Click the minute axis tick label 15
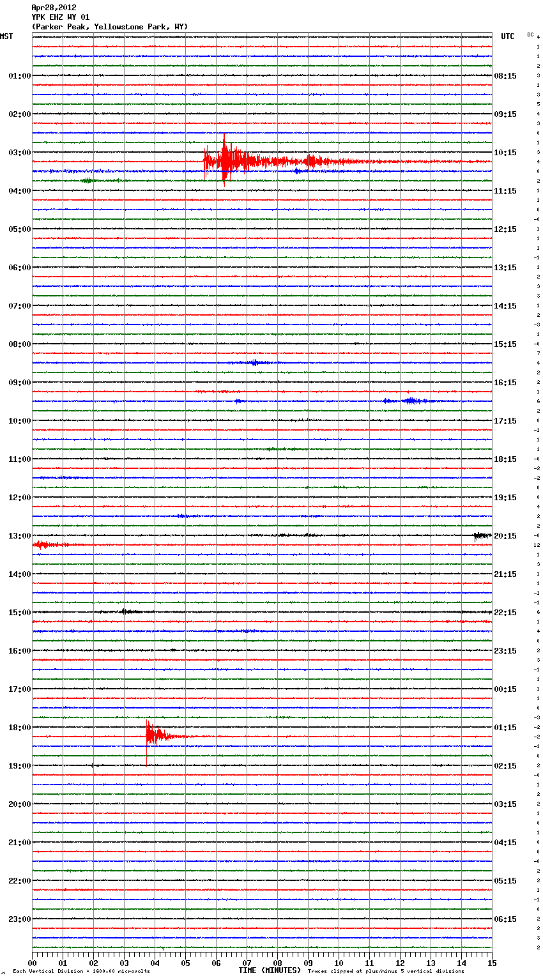The width and height of the screenshot is (543, 980). pyautogui.click(x=492, y=963)
